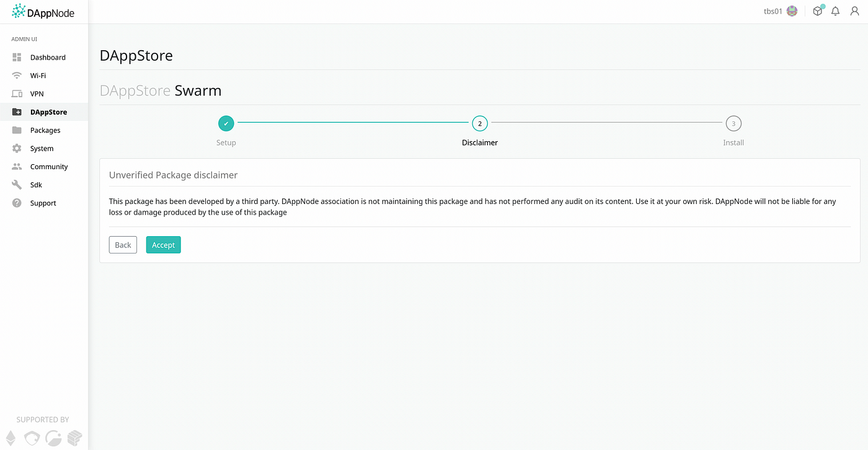
Task: Click the Accept button
Action: 163,245
